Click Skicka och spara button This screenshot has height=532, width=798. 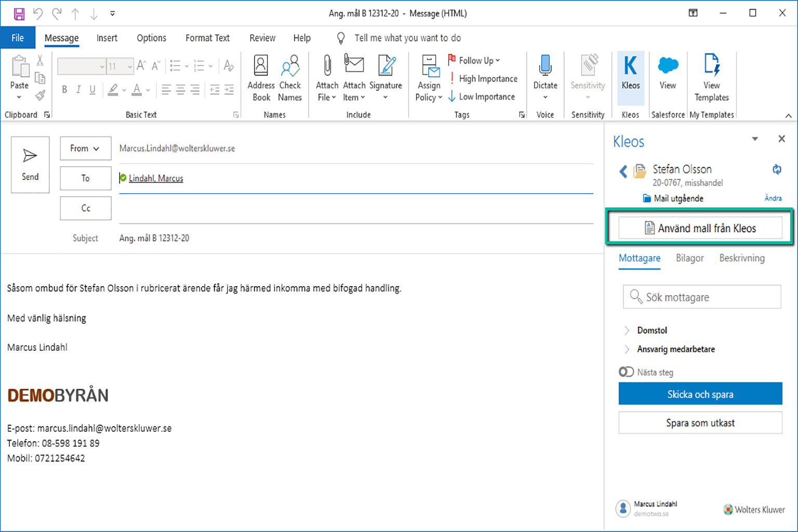click(x=700, y=394)
